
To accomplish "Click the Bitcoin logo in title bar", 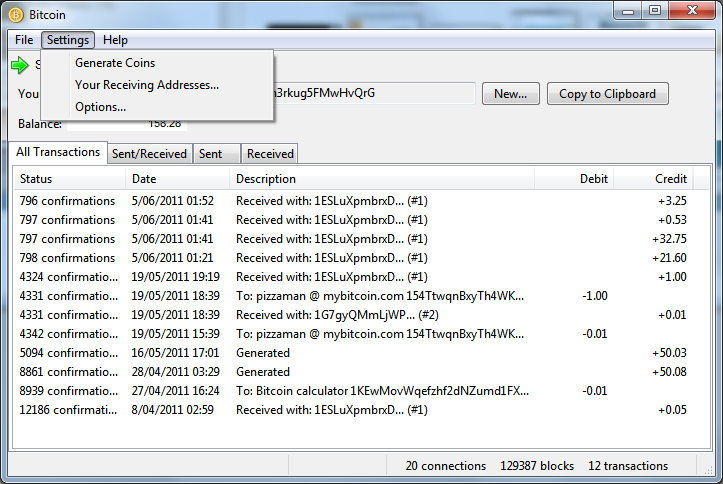I will pos(17,15).
